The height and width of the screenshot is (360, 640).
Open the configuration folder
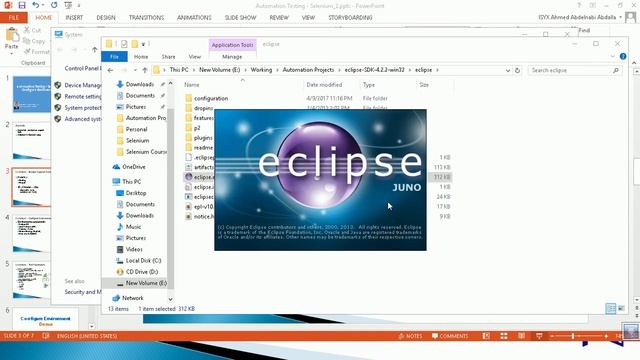[x=211, y=98]
